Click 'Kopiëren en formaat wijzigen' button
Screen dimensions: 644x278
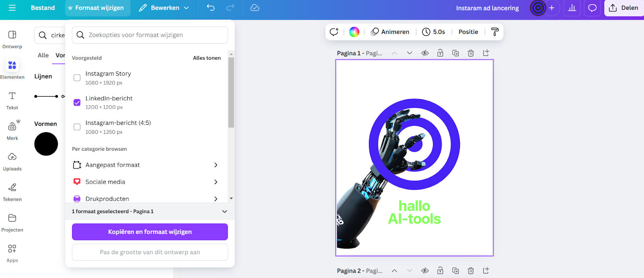pyautogui.click(x=150, y=232)
